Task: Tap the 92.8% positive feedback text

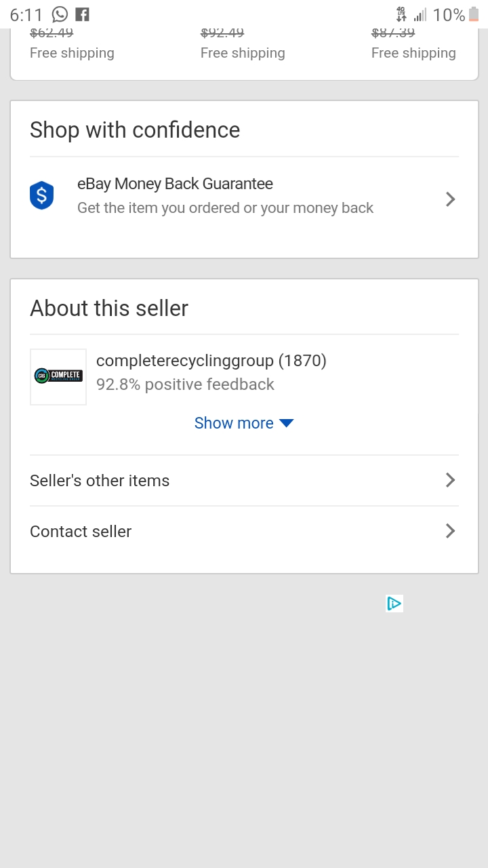Action: tap(185, 384)
